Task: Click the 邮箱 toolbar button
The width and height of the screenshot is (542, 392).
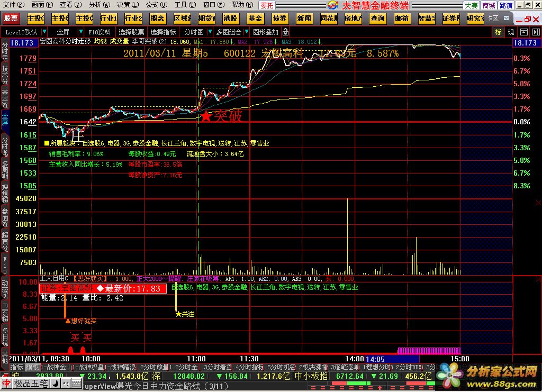Action: (x=402, y=19)
